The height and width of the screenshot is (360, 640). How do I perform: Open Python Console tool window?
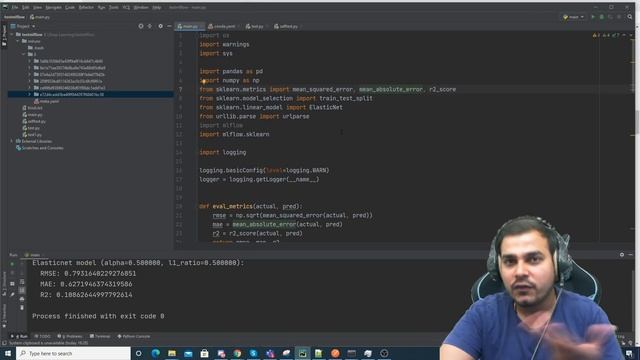click(134, 336)
